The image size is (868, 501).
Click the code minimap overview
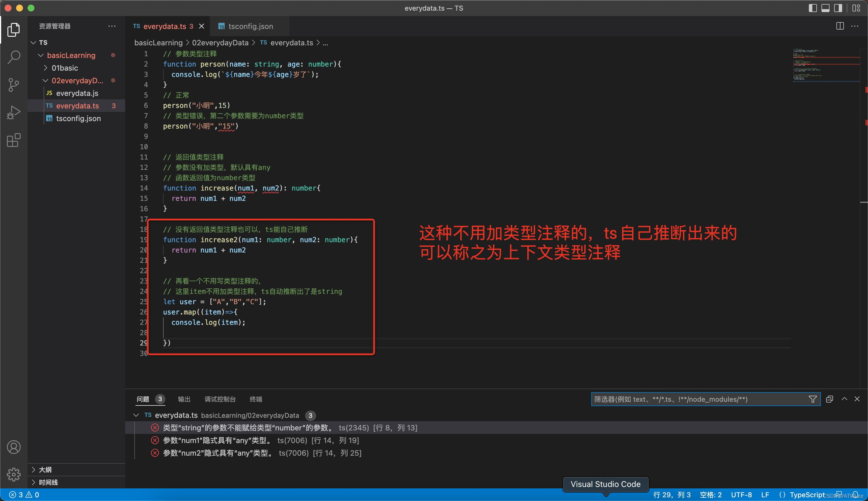click(826, 65)
